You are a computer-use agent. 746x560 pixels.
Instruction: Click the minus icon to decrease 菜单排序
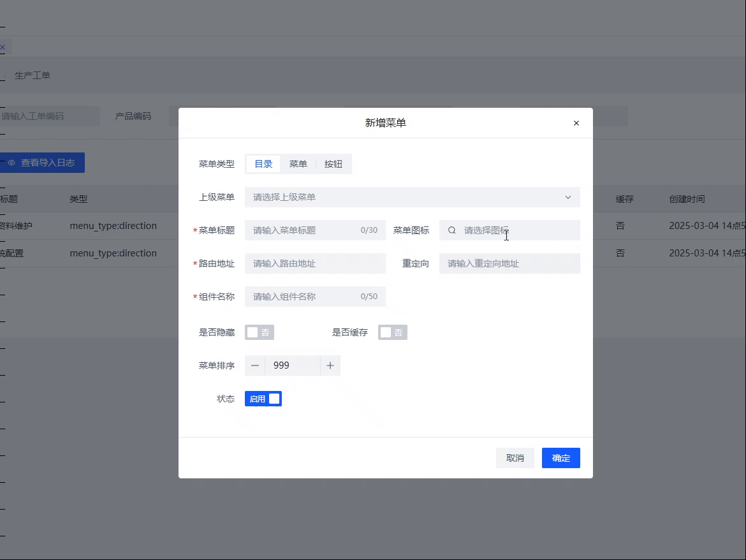point(254,365)
